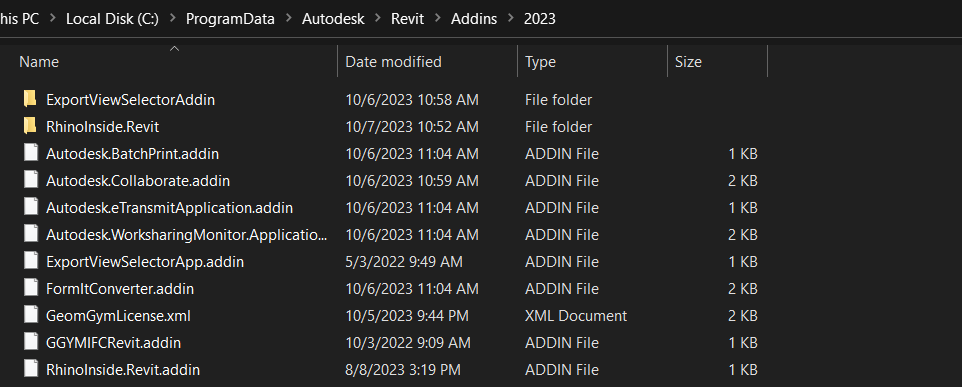The height and width of the screenshot is (387, 962).
Task: Expand the chevron between Addins and 2023
Action: (x=510, y=19)
